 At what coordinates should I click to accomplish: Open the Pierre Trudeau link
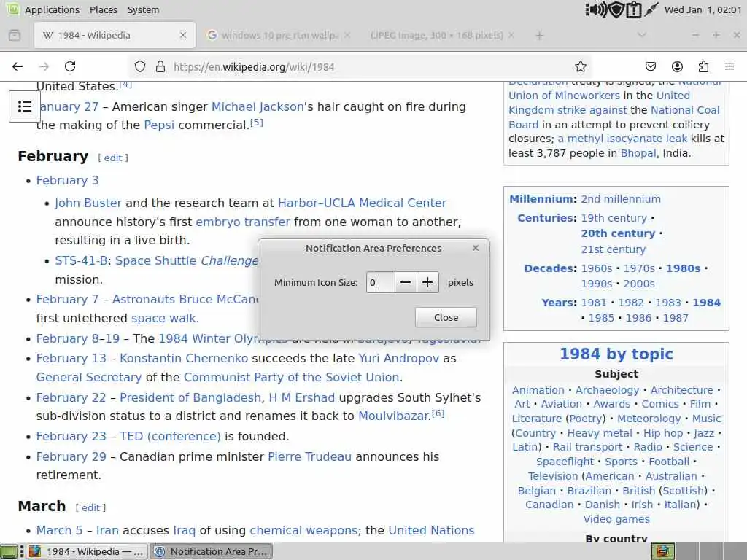point(309,456)
